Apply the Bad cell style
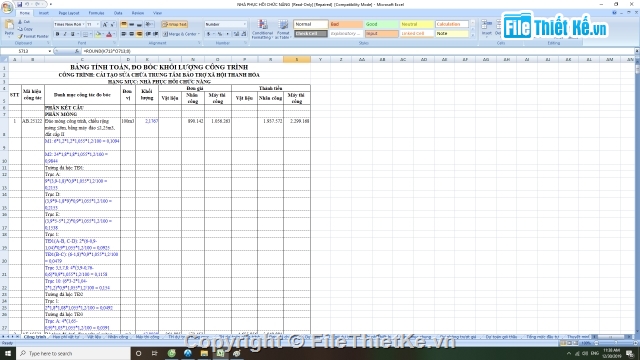 point(346,24)
